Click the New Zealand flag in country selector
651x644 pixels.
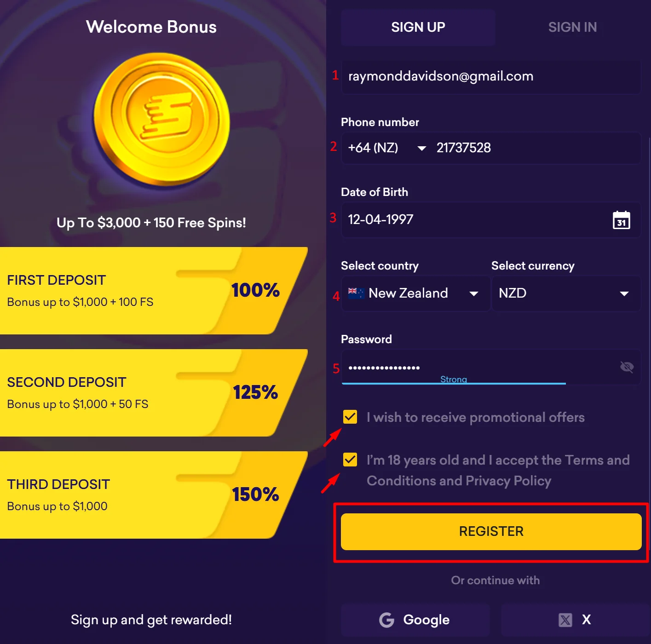pyautogui.click(x=355, y=293)
